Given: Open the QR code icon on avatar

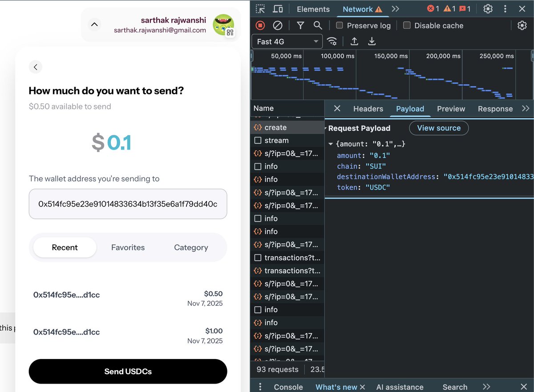Looking at the screenshot, I should [230, 32].
